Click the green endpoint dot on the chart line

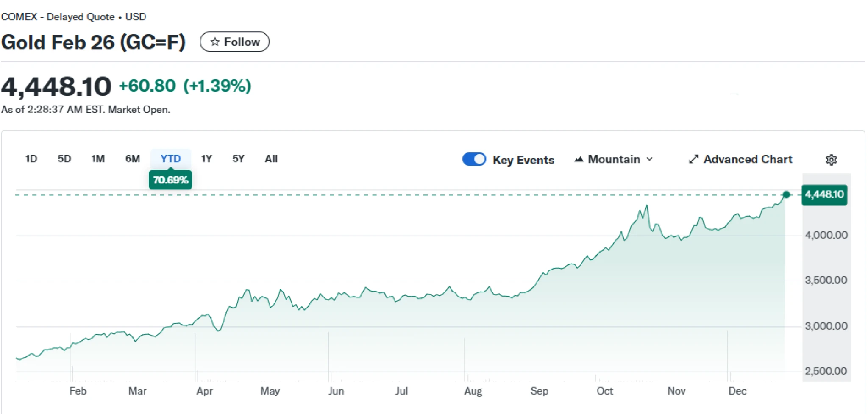[786, 195]
